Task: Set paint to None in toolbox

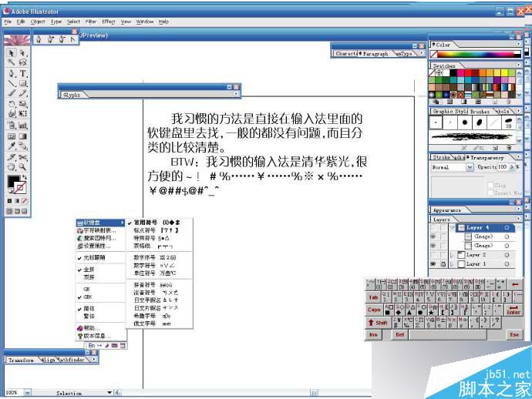Action: 25,201
